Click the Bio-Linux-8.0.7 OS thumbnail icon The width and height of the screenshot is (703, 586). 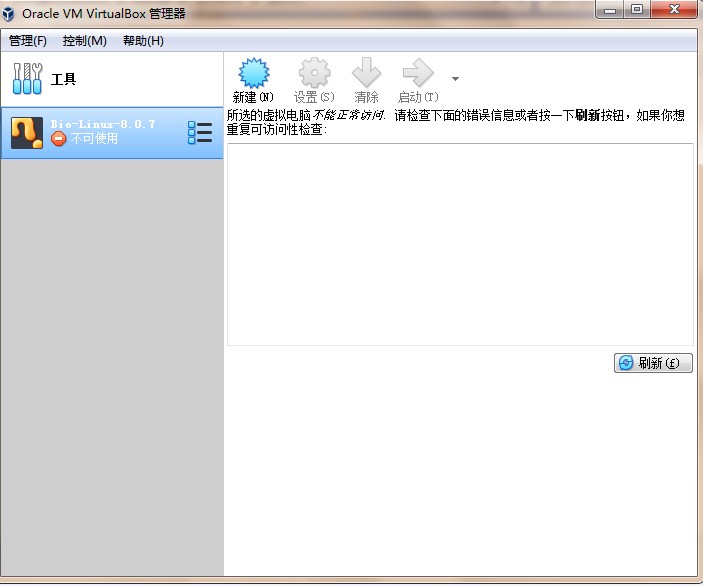pyautogui.click(x=27, y=133)
